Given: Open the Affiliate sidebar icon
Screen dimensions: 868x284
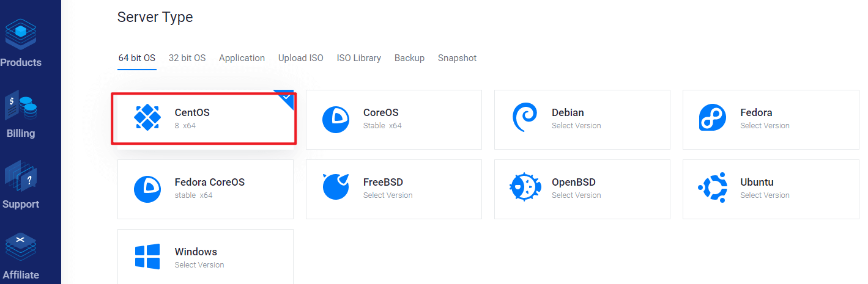Looking at the screenshot, I should coord(21,248).
